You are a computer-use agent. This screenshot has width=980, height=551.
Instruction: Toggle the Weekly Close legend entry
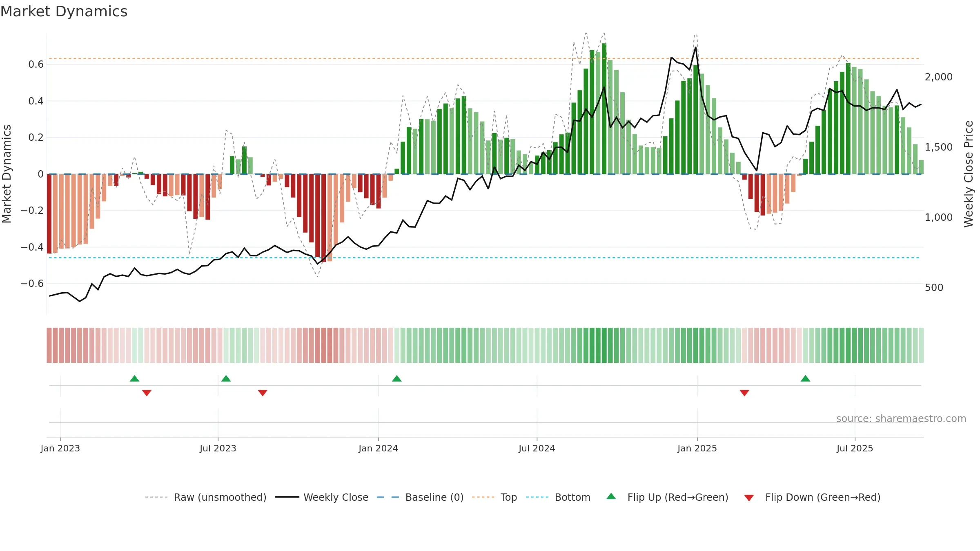[x=321, y=497]
